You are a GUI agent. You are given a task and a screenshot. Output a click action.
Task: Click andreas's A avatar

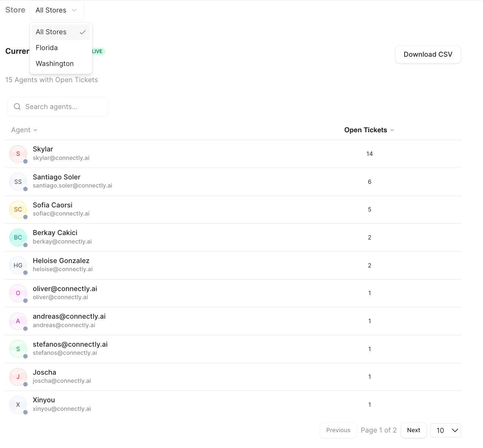[x=18, y=321]
